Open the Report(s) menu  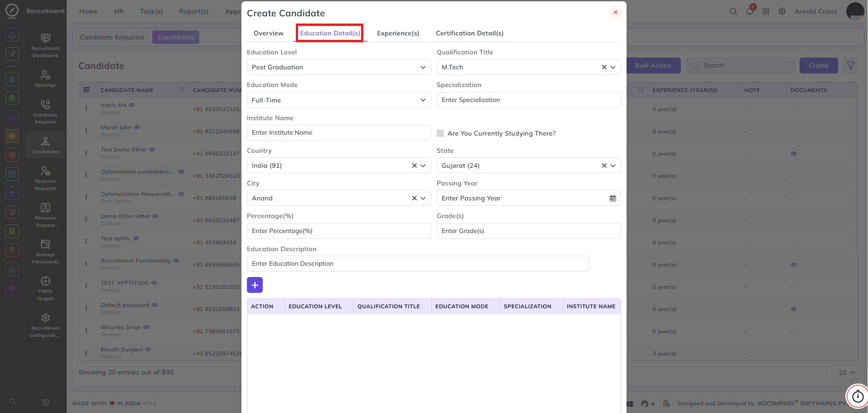point(194,11)
